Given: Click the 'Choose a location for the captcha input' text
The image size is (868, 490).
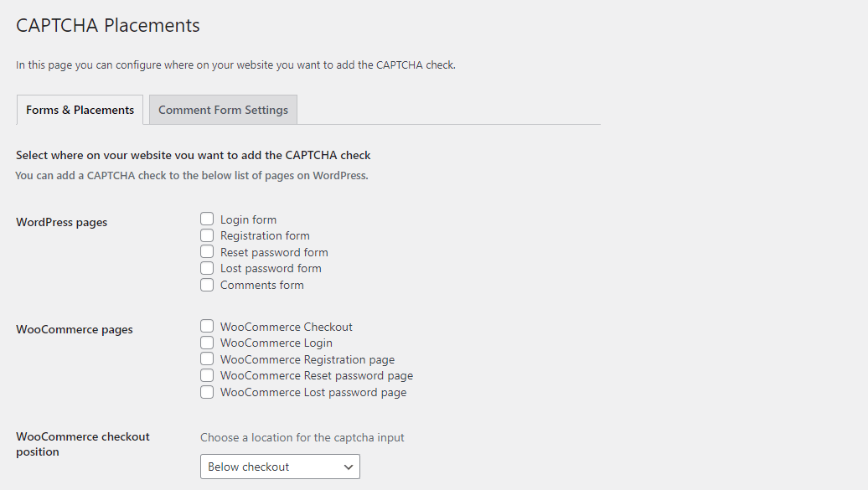Looking at the screenshot, I should pos(302,437).
